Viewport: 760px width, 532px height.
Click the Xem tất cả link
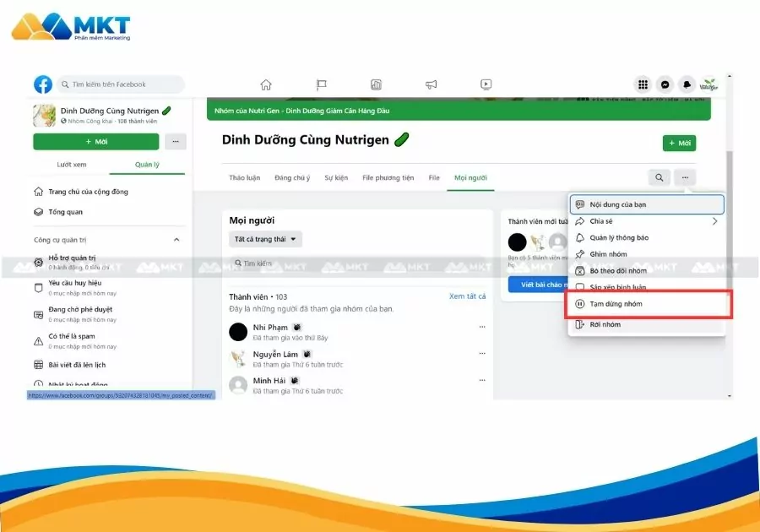point(467,296)
